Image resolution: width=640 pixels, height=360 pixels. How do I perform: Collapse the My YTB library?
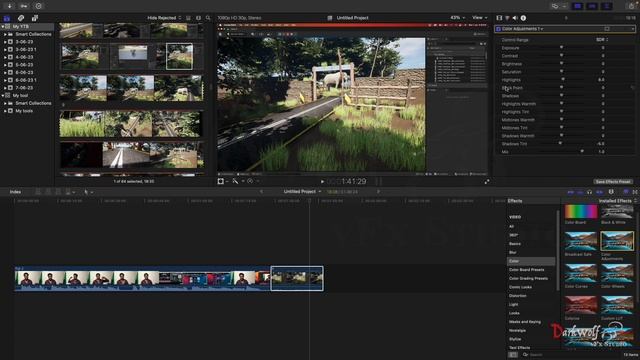click(2, 27)
